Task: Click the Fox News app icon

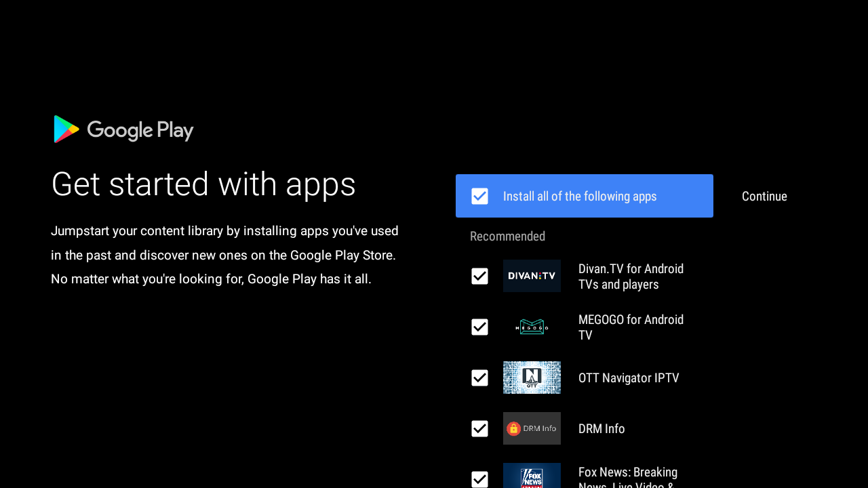Action: (532, 476)
